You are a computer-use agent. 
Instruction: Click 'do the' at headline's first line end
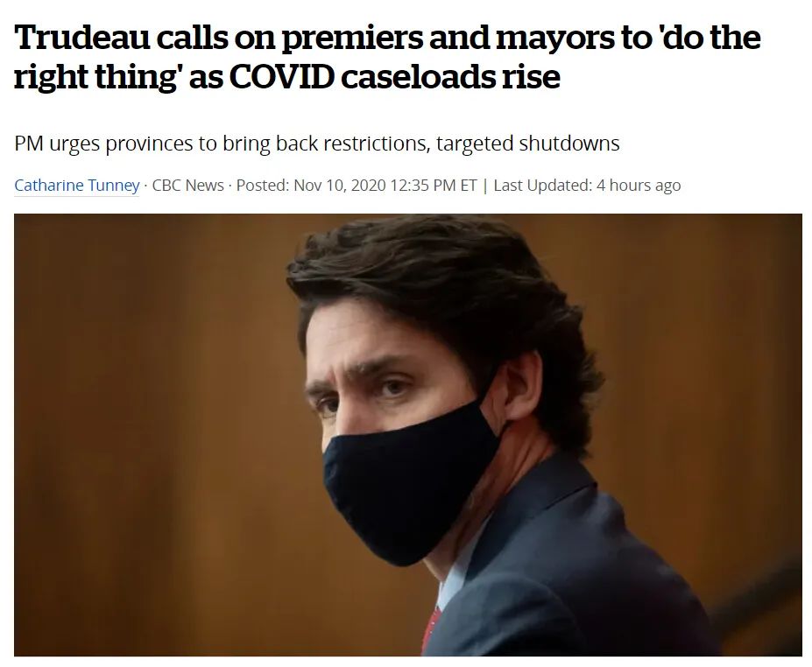[711, 38]
